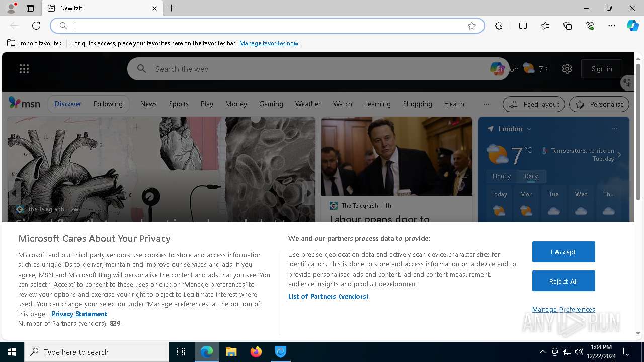Image resolution: width=644 pixels, height=362 pixels.
Task: Open Split screen icon
Action: pyautogui.click(x=523, y=26)
